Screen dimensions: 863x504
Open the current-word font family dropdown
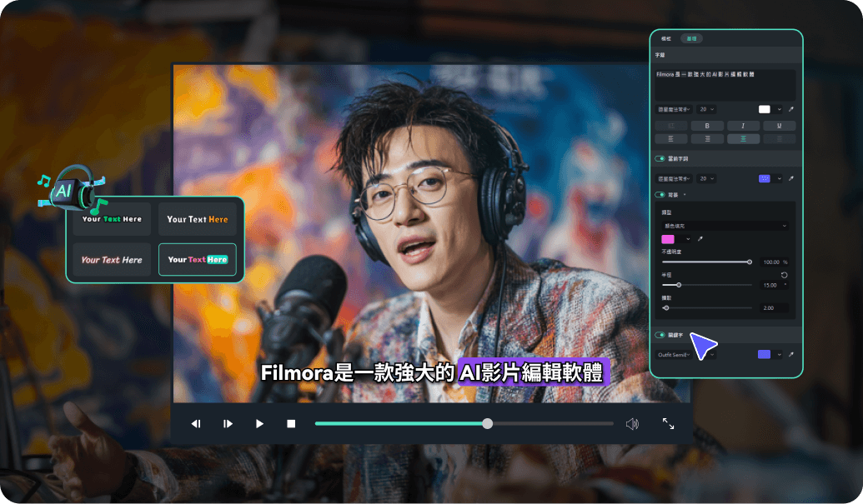(674, 178)
